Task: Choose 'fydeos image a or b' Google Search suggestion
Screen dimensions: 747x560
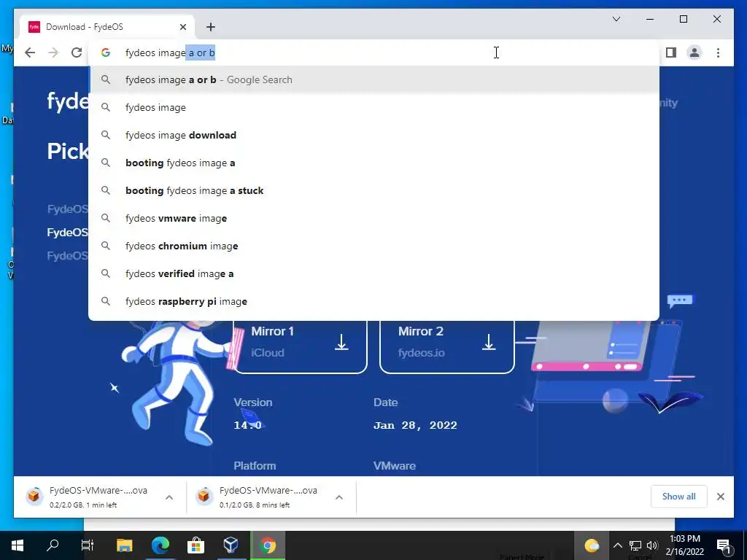Action: pos(373,80)
